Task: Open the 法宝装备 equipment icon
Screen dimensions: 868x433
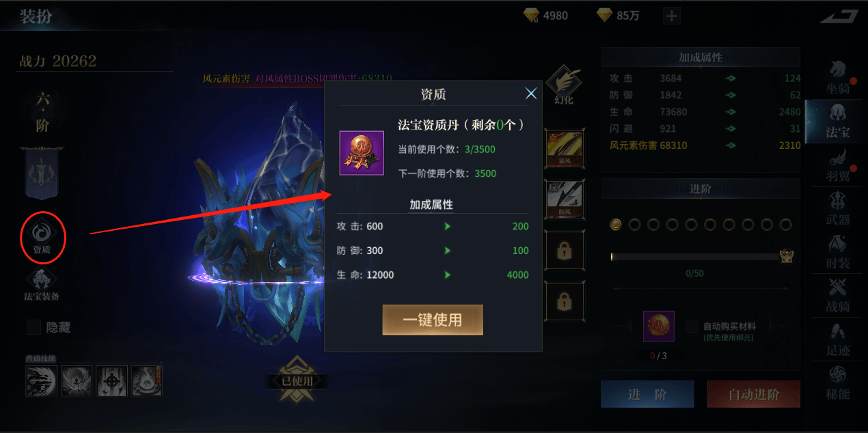Action: coord(42,285)
